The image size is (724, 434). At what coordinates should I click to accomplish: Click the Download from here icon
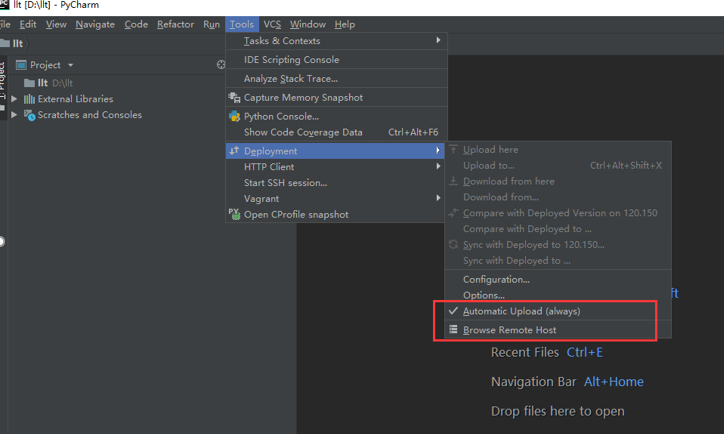point(453,181)
